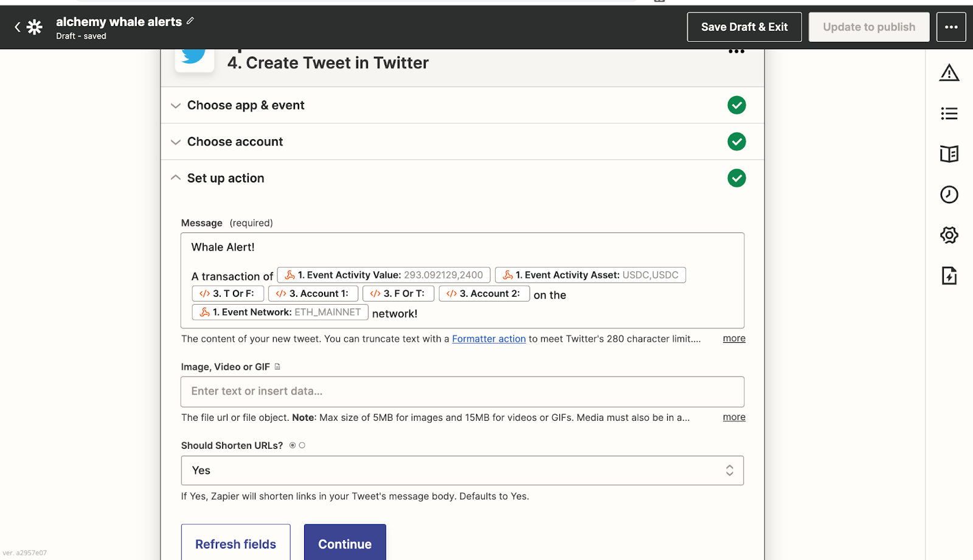Open the Create Tweet step options menu

click(x=736, y=52)
